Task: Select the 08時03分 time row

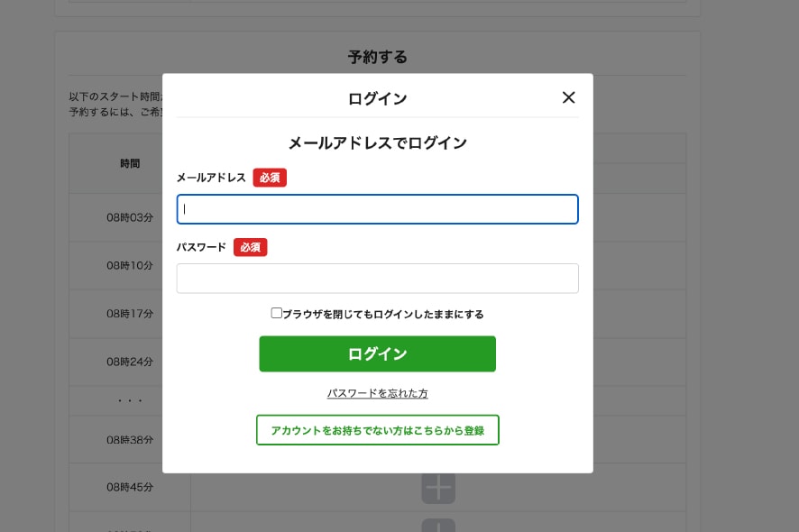Action: pos(130,217)
